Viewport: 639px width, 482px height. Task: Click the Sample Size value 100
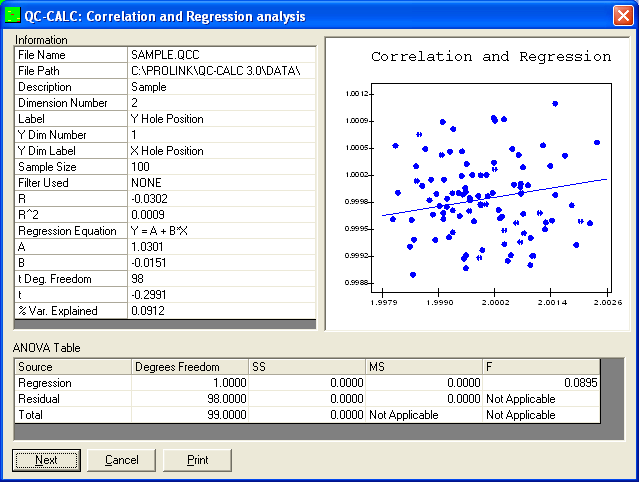(x=221, y=167)
